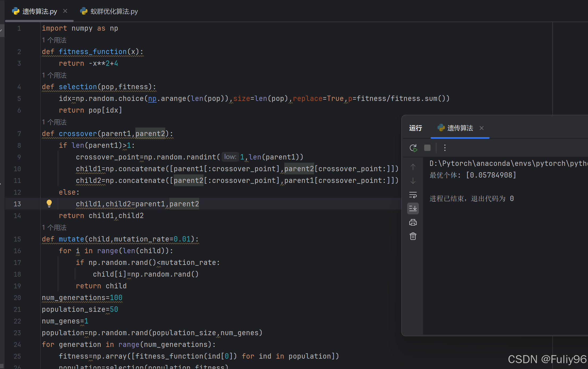Click usages hint above fitness_function
The width and height of the screenshot is (588, 369).
coord(54,40)
